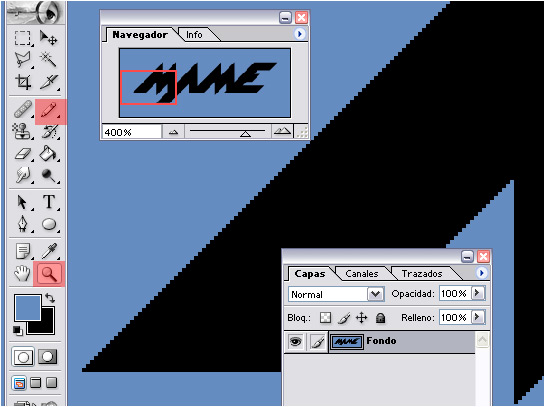Select the Eraser tool
The height and width of the screenshot is (407, 545).
click(x=23, y=154)
